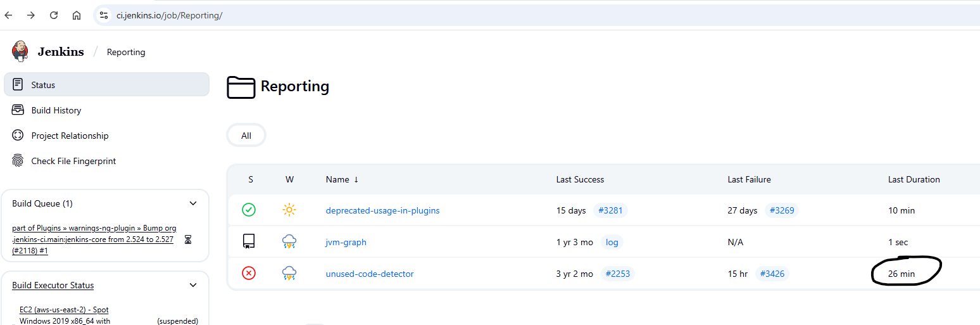Collapse the Build Queue panel
Image resolution: width=980 pixels, height=325 pixels.
[x=193, y=203]
